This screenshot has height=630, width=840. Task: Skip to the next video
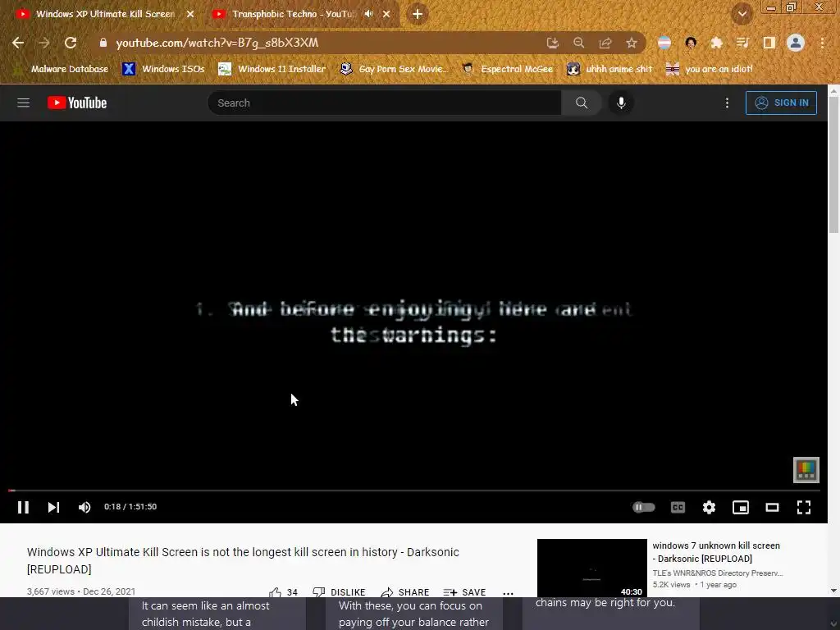coord(53,507)
